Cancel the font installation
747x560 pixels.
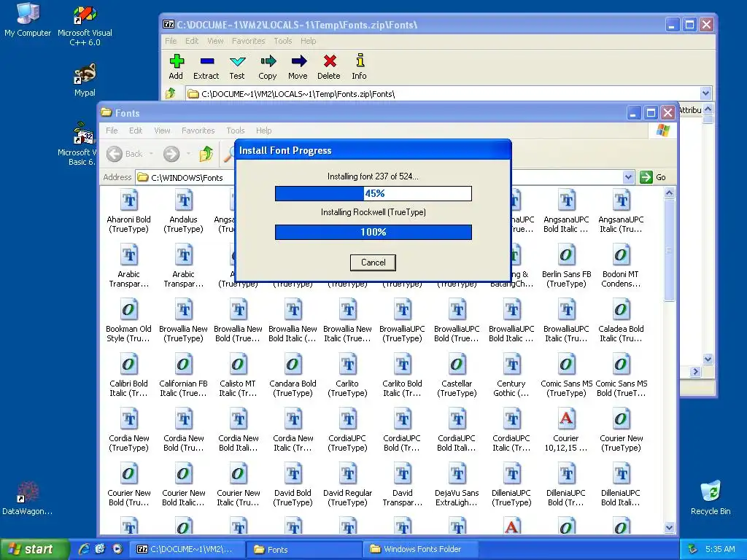pyautogui.click(x=373, y=262)
